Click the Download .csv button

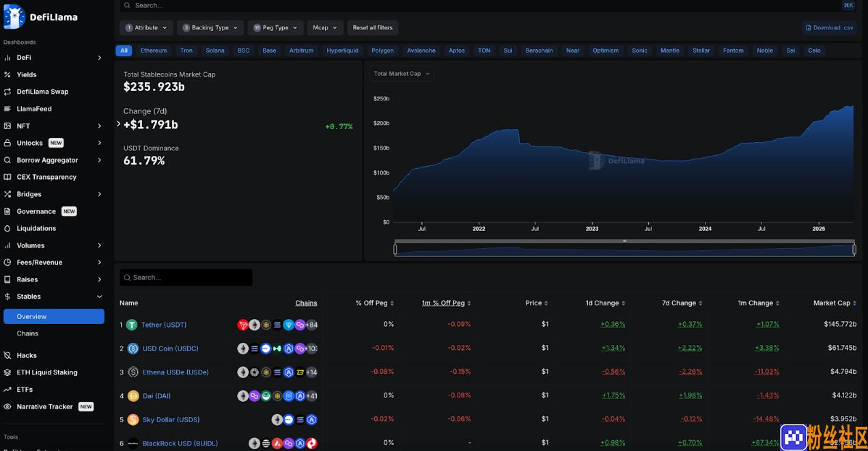click(x=830, y=27)
